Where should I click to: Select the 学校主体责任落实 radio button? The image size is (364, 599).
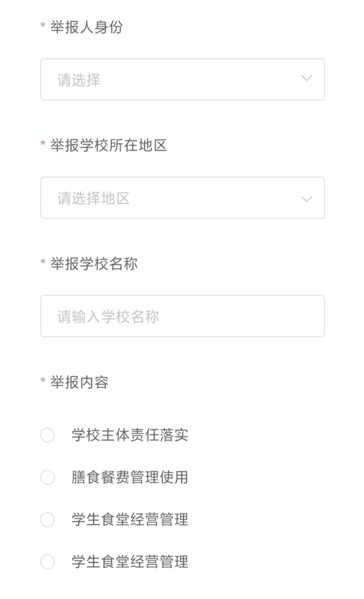coord(47,435)
